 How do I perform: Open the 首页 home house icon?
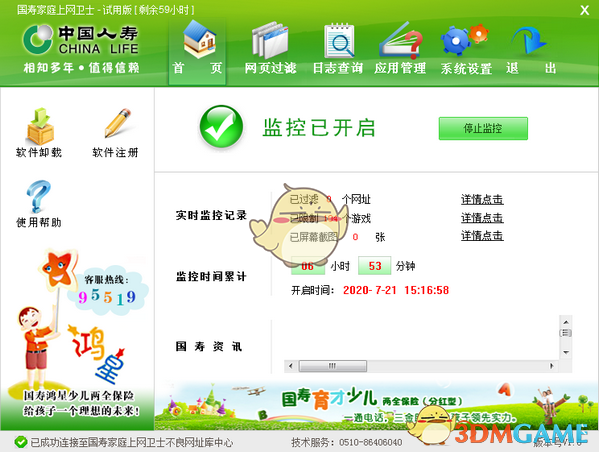pos(199,39)
